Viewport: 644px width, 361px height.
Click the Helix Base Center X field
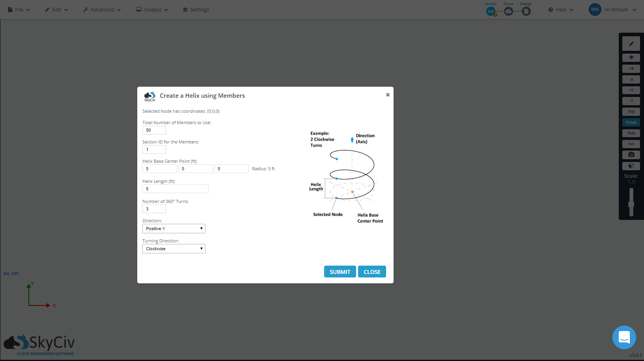(160, 169)
